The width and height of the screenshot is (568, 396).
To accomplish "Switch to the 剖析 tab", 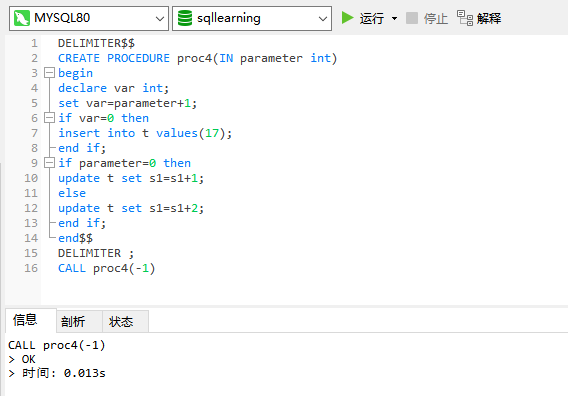I will [79, 321].
